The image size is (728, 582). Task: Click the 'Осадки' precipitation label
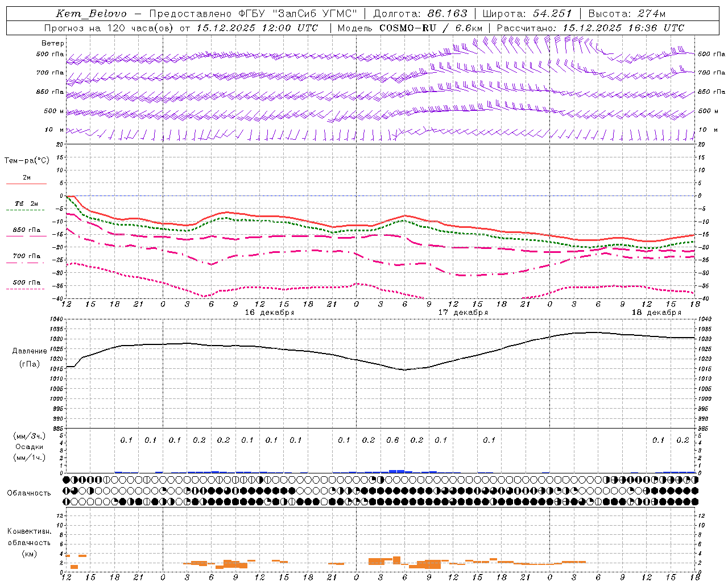click(x=30, y=447)
